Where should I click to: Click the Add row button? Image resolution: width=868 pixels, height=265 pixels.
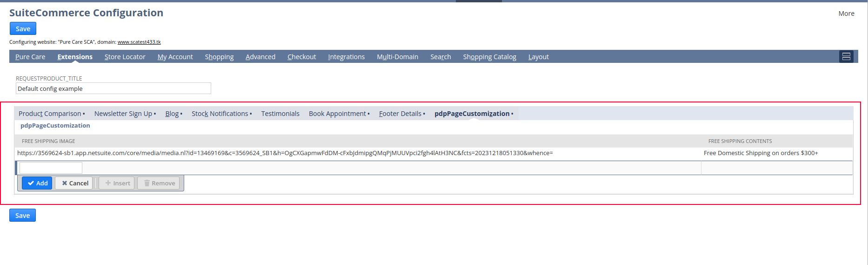(x=37, y=183)
